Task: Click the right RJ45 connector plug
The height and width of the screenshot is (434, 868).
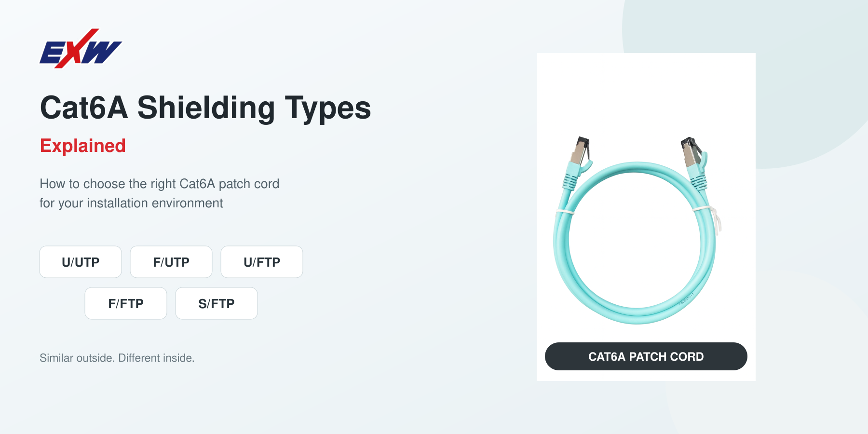Action: [692, 151]
